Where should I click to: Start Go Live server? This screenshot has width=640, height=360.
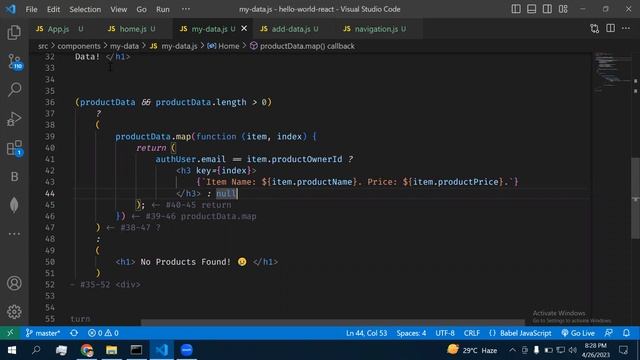pyautogui.click(x=578, y=333)
